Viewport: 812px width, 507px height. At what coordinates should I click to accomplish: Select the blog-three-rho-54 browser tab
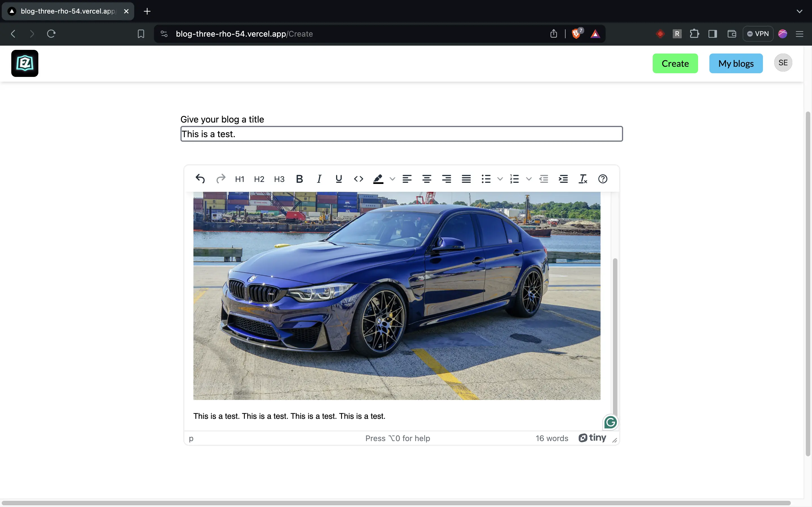68,11
